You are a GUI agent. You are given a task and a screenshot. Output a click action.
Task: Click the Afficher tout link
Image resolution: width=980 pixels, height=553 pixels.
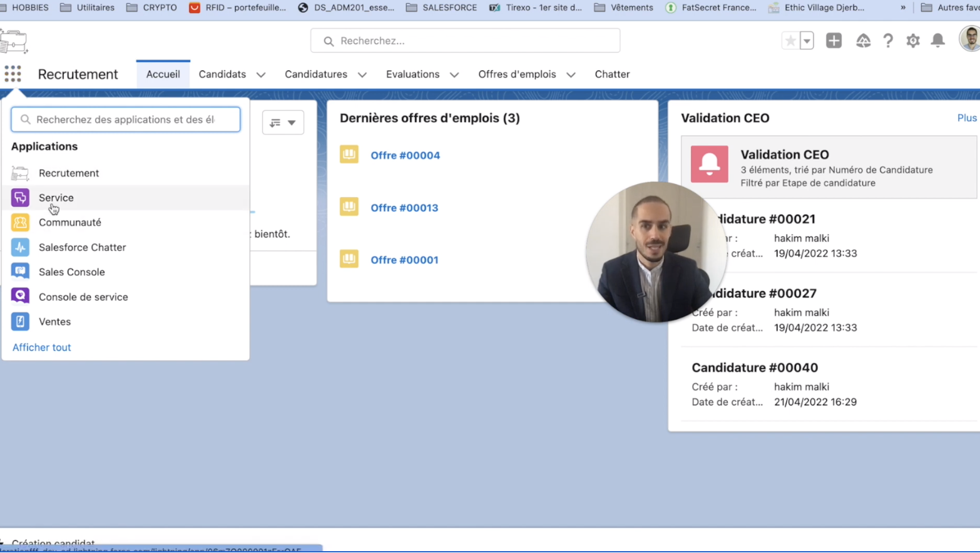(x=42, y=347)
